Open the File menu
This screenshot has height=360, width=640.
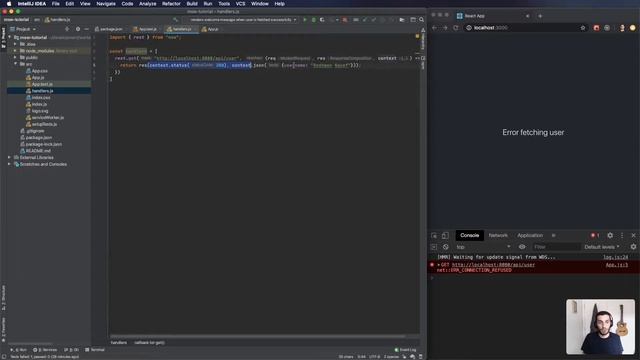point(56,4)
